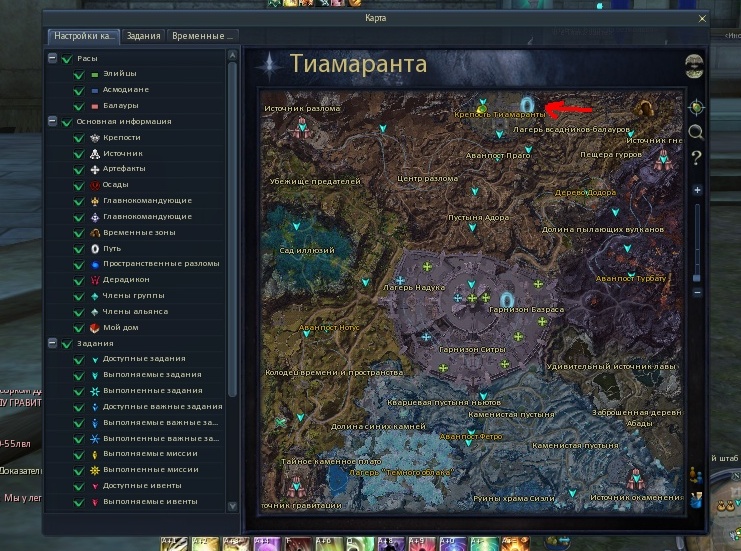Click the Аванпост Фетро map label
Viewport: 741px width, 551px height.
pos(471,437)
